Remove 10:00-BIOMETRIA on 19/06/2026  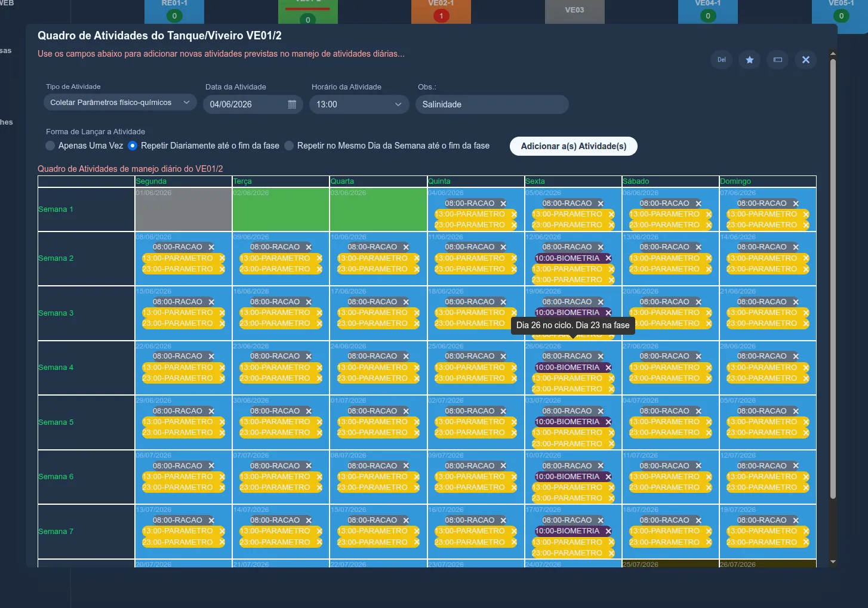tap(608, 313)
